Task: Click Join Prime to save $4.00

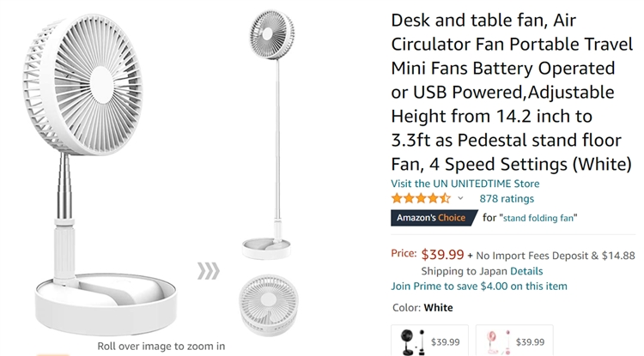Action: [478, 286]
